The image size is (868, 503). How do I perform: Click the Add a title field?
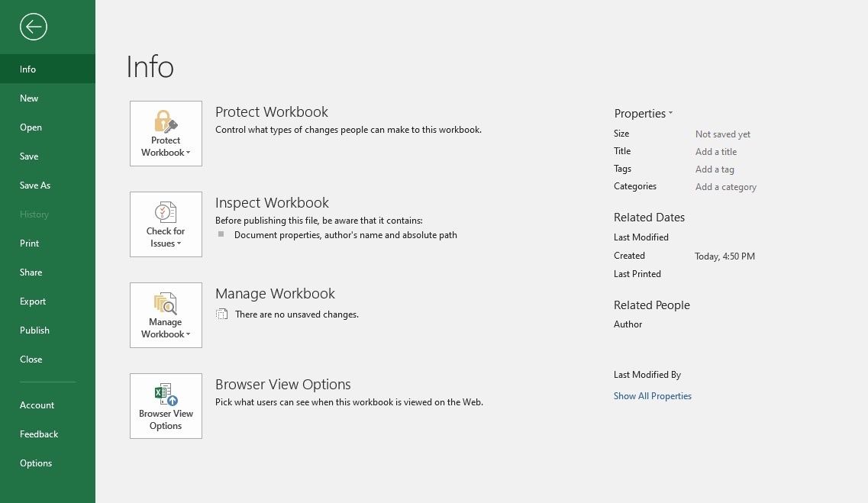[x=716, y=152]
